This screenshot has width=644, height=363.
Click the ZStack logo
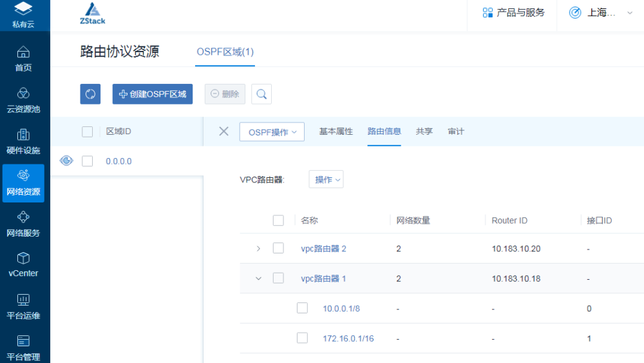92,14
